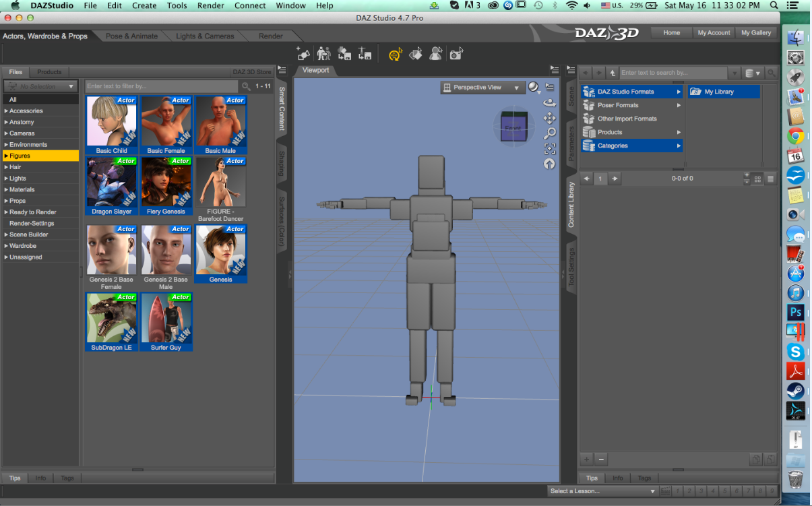Select My Library folder
Viewport: 812px width, 506px height.
724,92
